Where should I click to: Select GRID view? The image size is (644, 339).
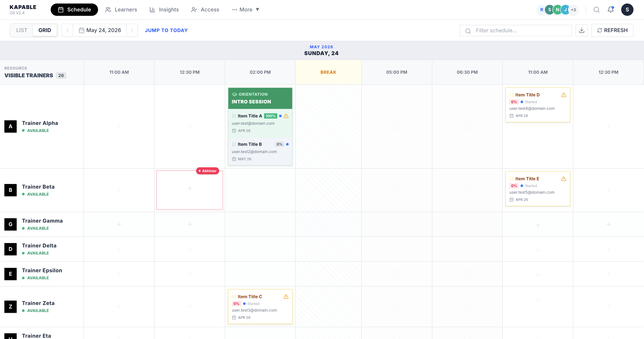coord(45,30)
